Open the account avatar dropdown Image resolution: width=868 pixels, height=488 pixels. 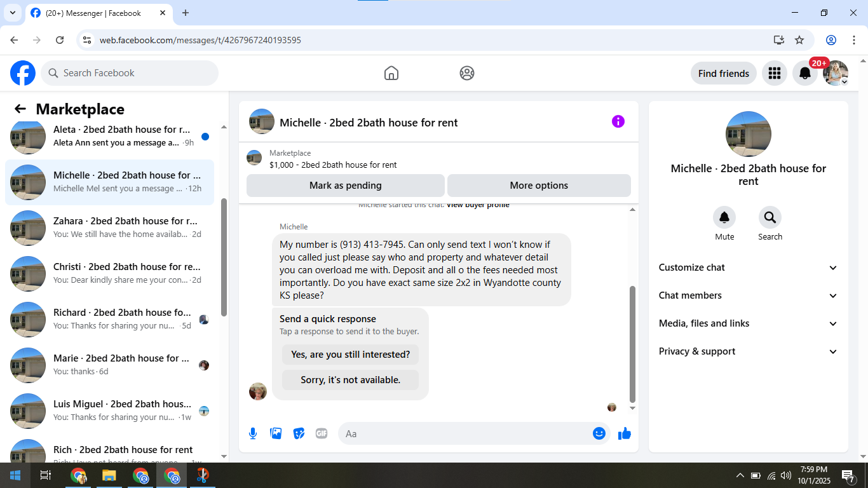[x=836, y=73]
